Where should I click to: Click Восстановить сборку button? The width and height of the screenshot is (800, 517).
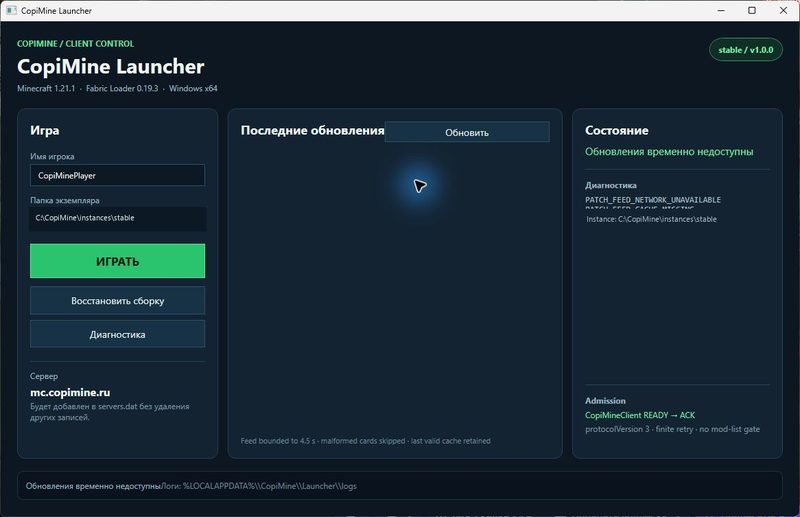[x=117, y=301]
